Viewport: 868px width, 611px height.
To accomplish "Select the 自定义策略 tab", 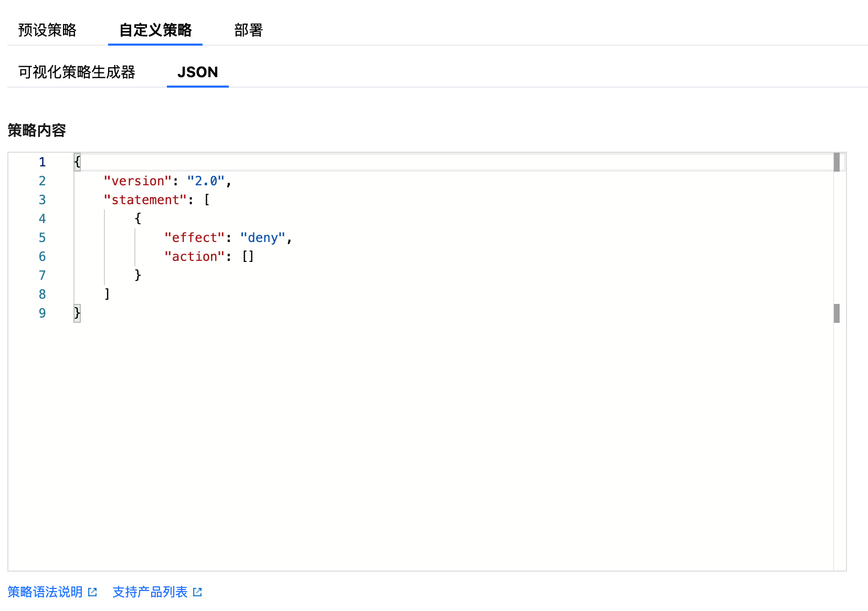I will click(155, 30).
